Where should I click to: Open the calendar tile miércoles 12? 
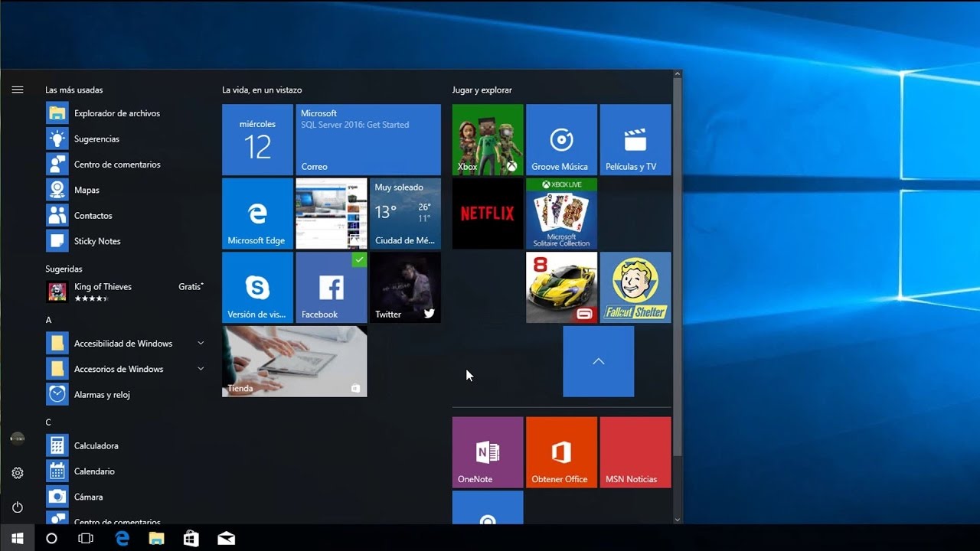pyautogui.click(x=257, y=140)
